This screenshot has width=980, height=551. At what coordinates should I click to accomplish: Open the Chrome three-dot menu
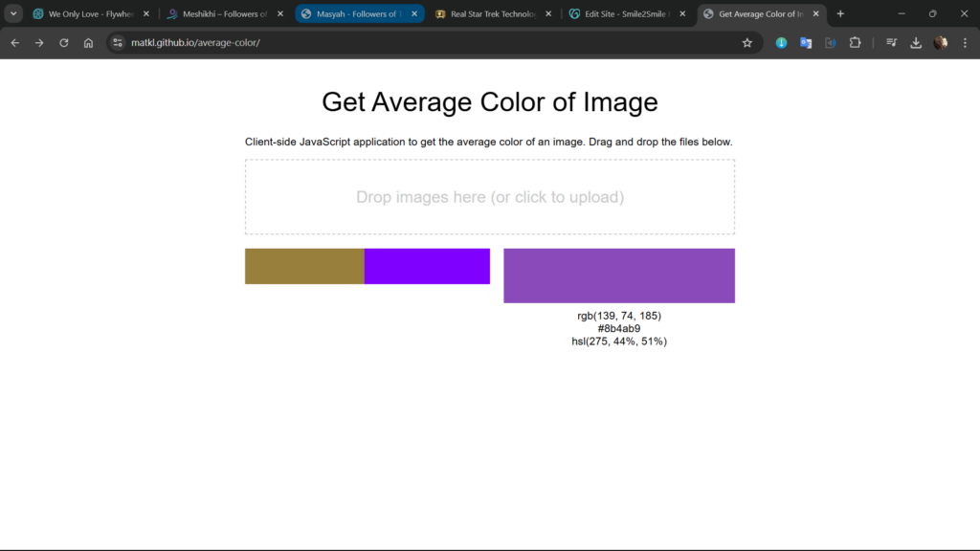(965, 43)
